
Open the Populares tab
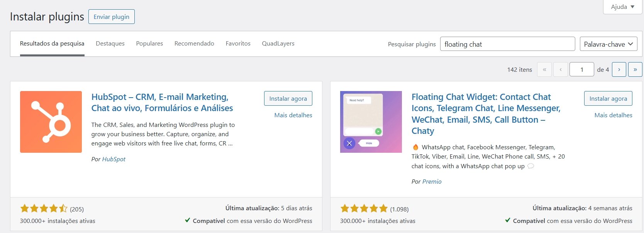click(x=149, y=44)
